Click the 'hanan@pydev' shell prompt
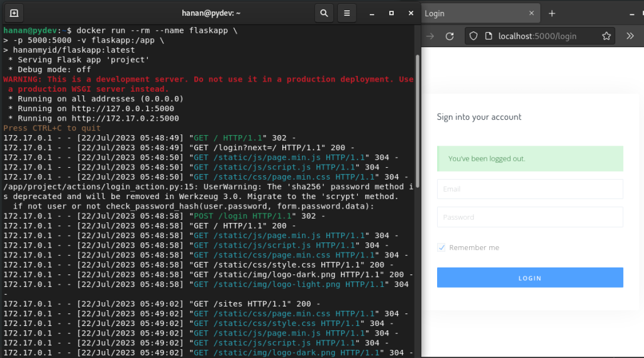 point(30,31)
